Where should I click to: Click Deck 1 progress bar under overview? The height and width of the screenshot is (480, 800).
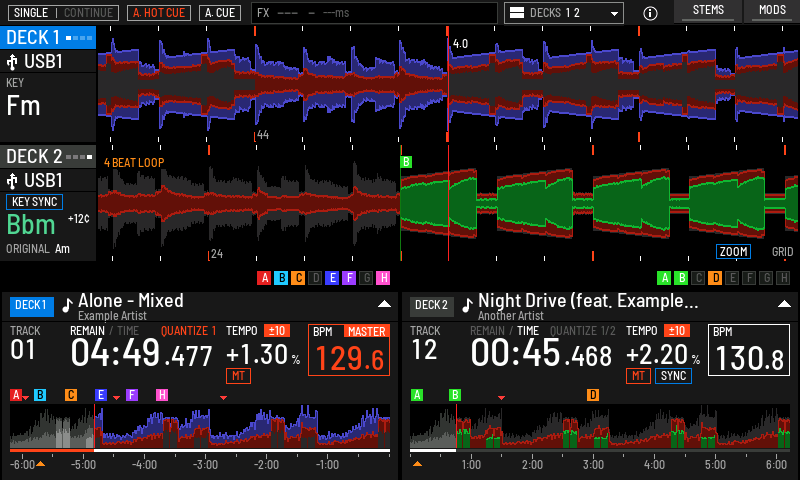(200, 450)
